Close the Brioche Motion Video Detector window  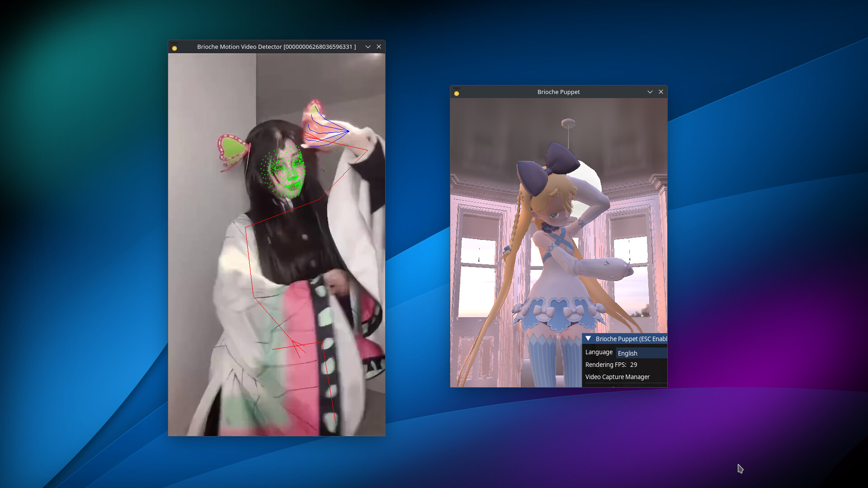click(379, 47)
